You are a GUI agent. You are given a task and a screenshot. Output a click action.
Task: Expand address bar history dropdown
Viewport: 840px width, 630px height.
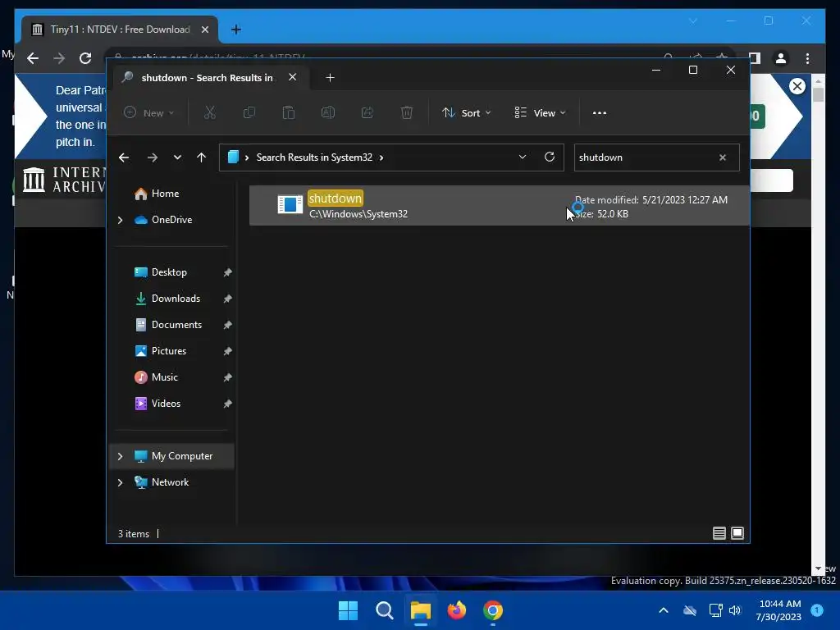click(523, 157)
